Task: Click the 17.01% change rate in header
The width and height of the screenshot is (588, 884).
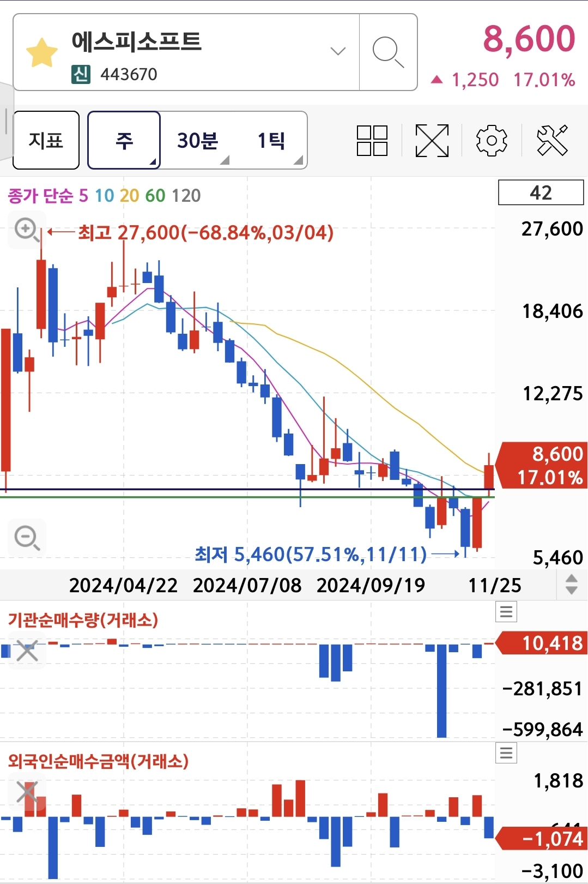Action: [x=544, y=80]
